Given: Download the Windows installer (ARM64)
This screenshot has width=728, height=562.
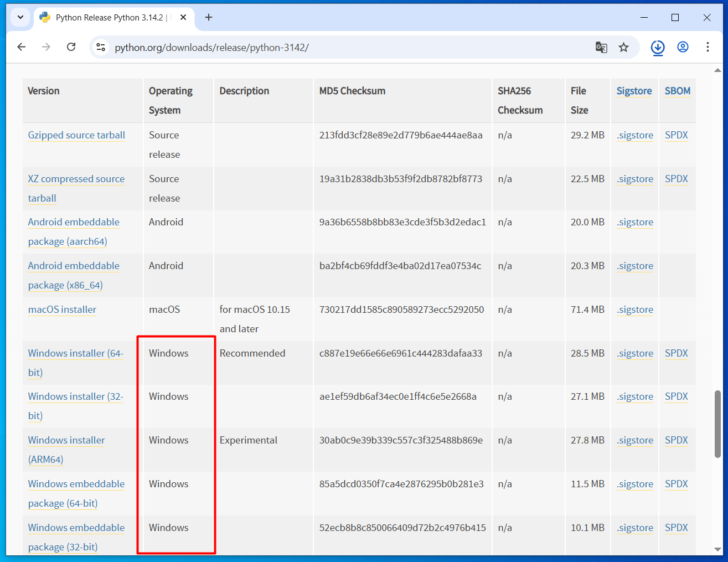Looking at the screenshot, I should 66,450.
